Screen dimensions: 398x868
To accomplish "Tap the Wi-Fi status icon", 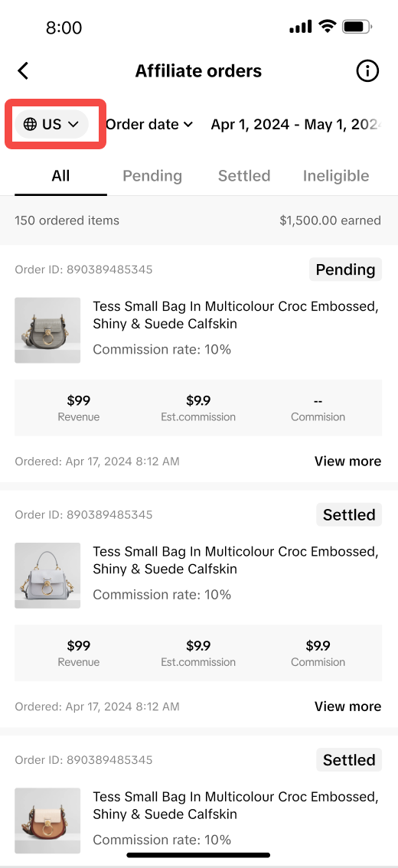I will (327, 27).
